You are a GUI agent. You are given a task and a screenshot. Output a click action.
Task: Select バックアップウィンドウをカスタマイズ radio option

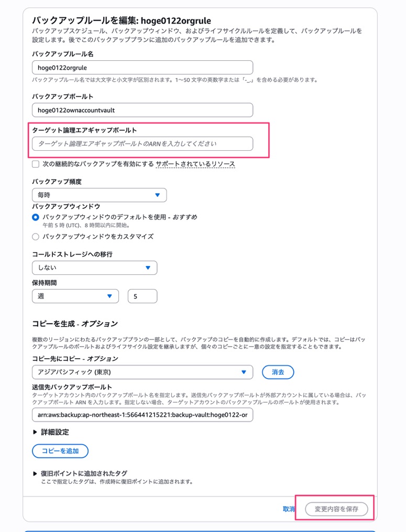tap(35, 237)
